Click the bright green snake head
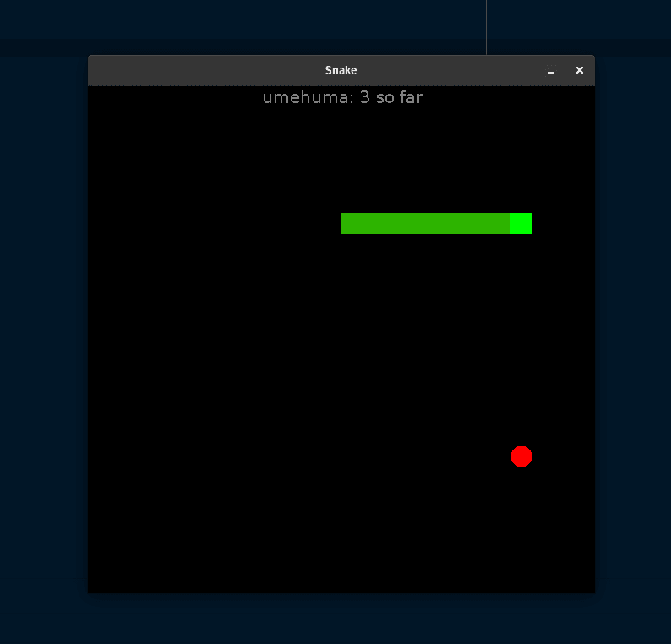 pos(521,223)
